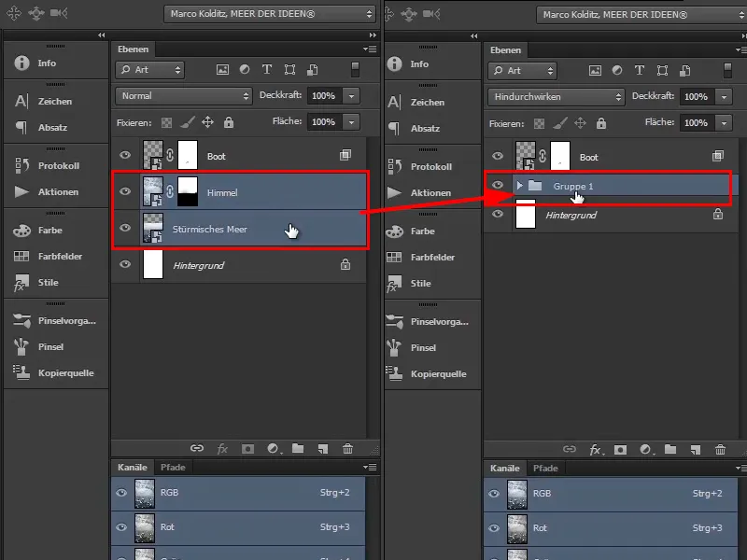The image size is (747, 560).
Task: Add layer mask in left Ebenen panel
Action: click(x=247, y=449)
